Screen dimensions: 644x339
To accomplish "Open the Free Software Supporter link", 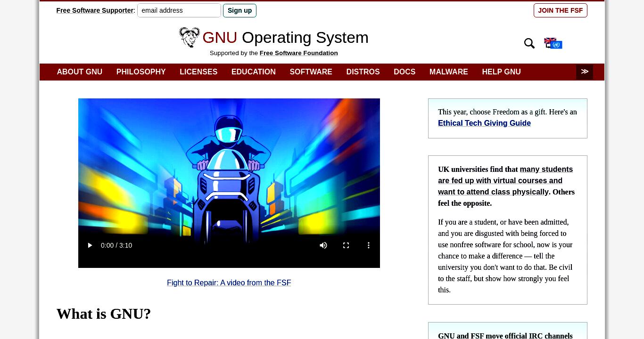I will [x=95, y=10].
